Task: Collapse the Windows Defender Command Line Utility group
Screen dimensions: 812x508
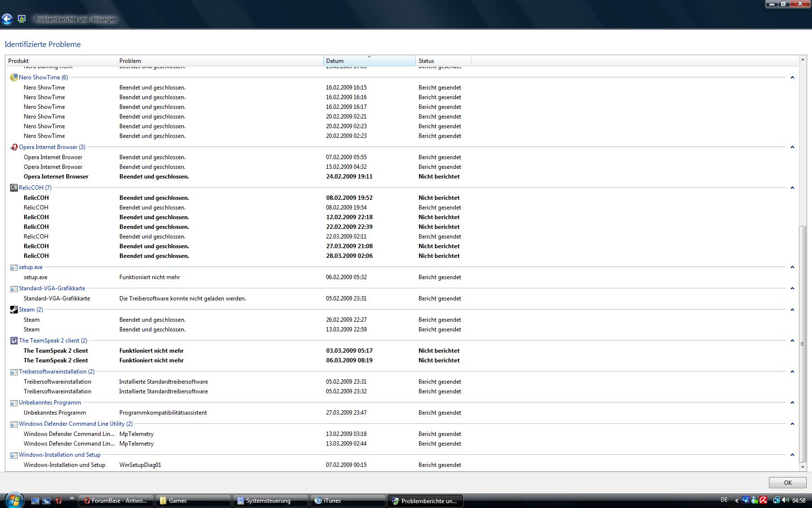Action: 792,424
